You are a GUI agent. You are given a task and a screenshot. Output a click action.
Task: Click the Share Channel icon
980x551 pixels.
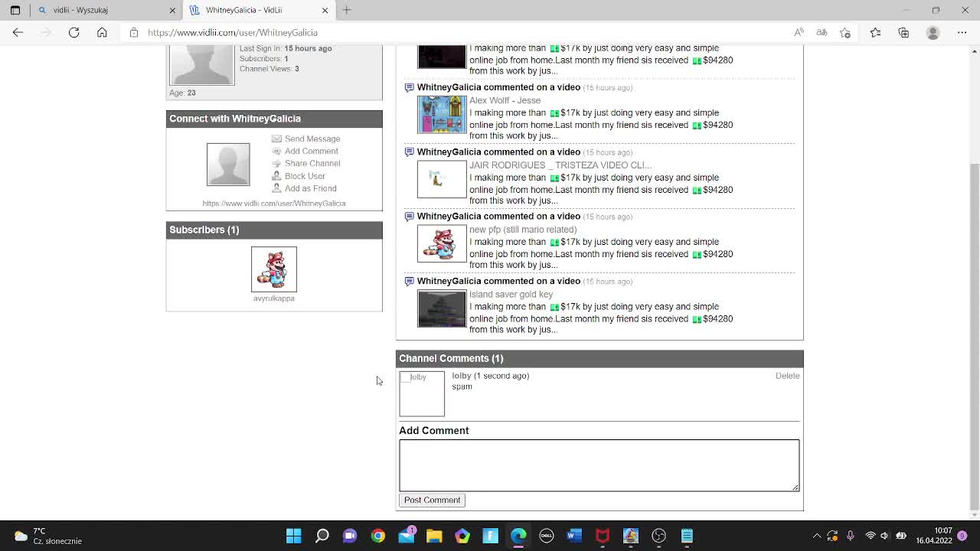point(276,163)
